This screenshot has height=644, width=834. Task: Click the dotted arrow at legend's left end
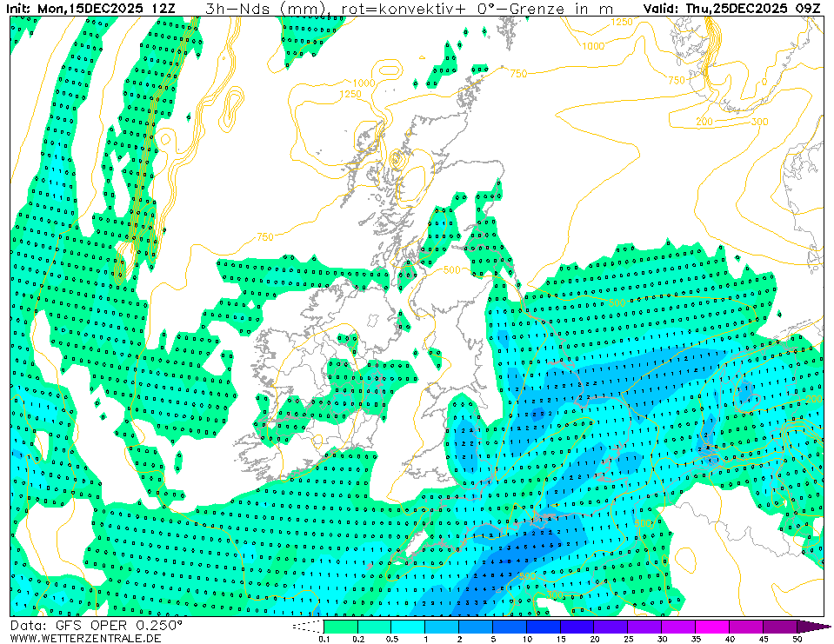click(308, 626)
